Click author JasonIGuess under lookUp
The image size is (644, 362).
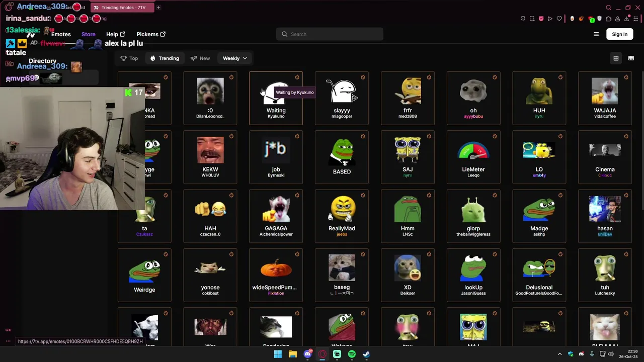tap(473, 293)
